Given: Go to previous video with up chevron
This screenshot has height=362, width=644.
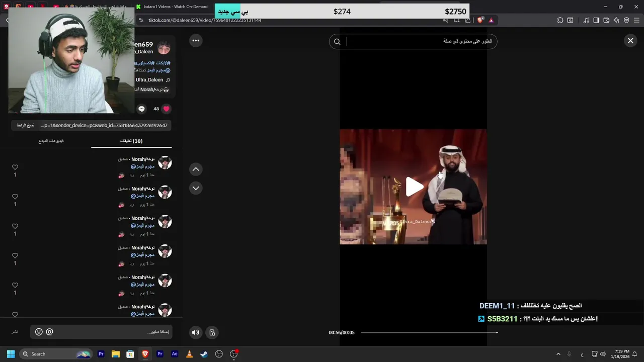Looking at the screenshot, I should [x=196, y=169].
